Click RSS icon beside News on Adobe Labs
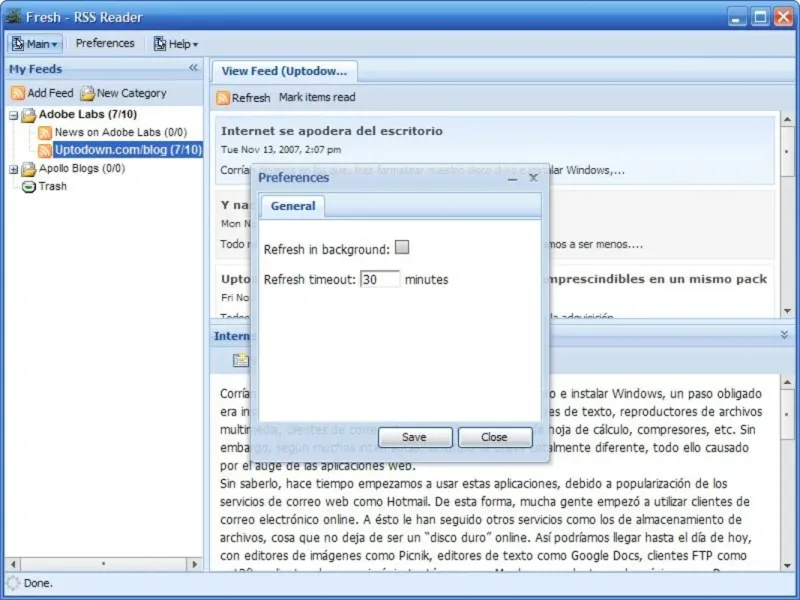Viewport: 800px width, 600px height. [x=45, y=133]
